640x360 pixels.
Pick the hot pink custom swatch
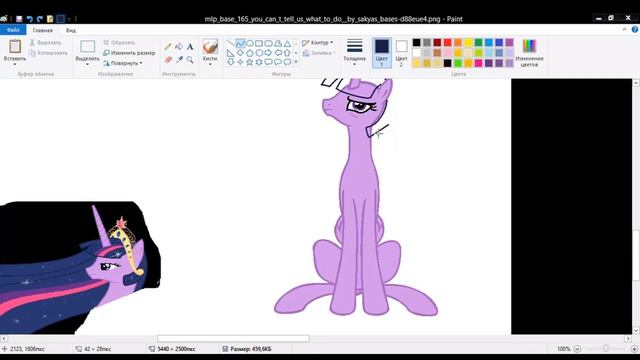pos(478,63)
